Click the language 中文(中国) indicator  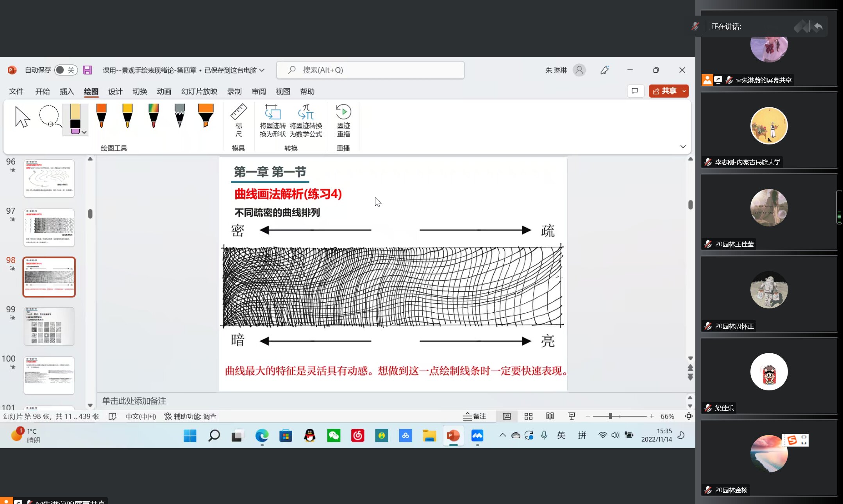click(141, 416)
